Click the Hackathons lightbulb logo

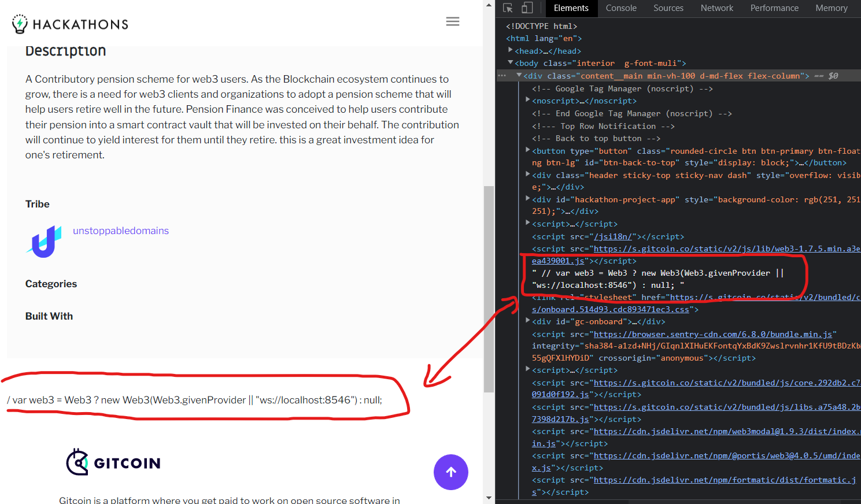pos(20,24)
